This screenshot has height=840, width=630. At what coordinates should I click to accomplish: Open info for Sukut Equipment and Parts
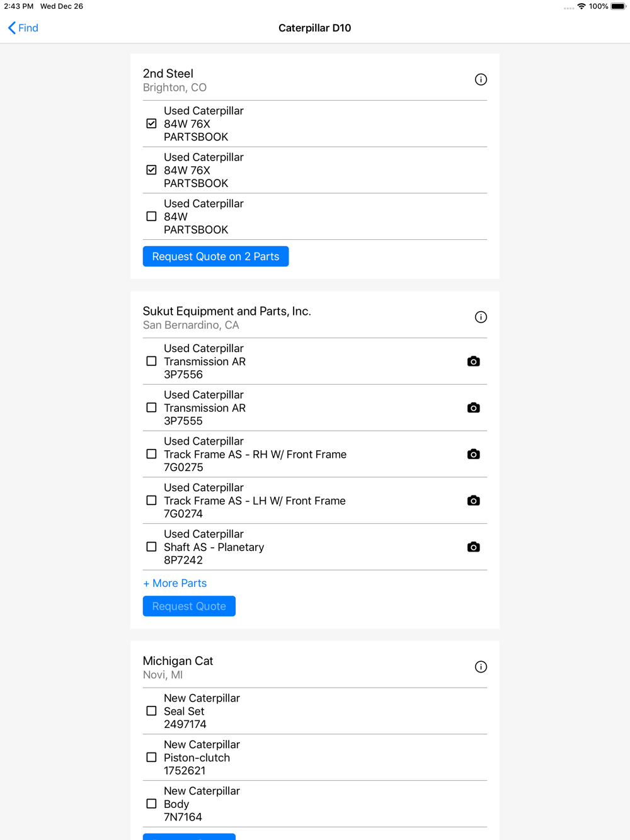pyautogui.click(x=481, y=317)
